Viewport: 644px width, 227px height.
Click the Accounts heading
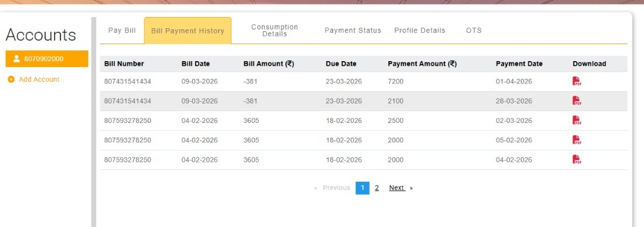coord(41,35)
